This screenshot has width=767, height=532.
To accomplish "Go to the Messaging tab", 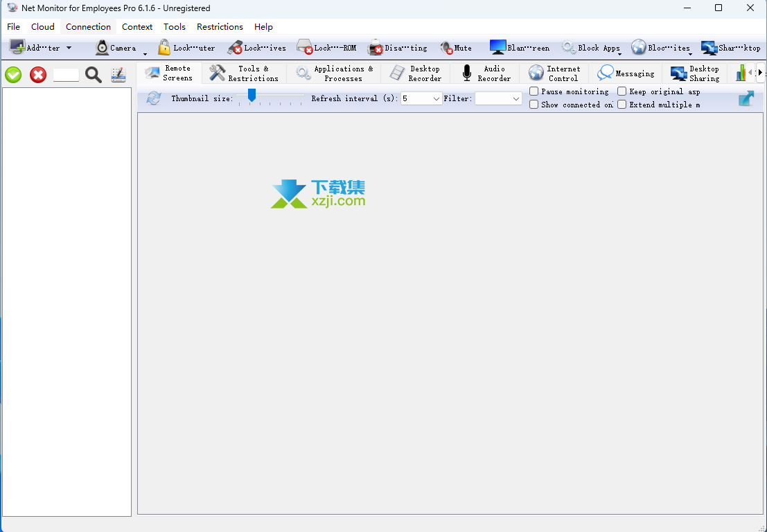I will (626, 73).
